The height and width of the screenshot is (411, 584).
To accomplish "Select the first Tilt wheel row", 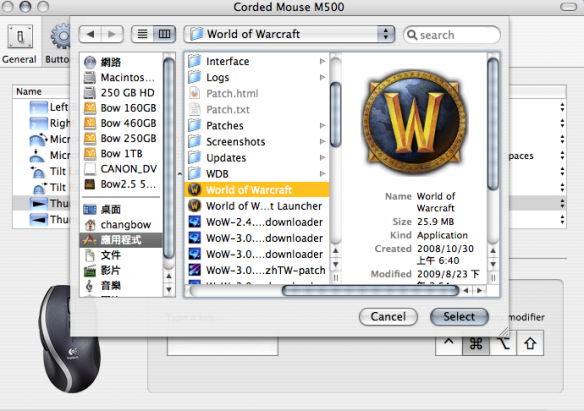I will point(41,171).
